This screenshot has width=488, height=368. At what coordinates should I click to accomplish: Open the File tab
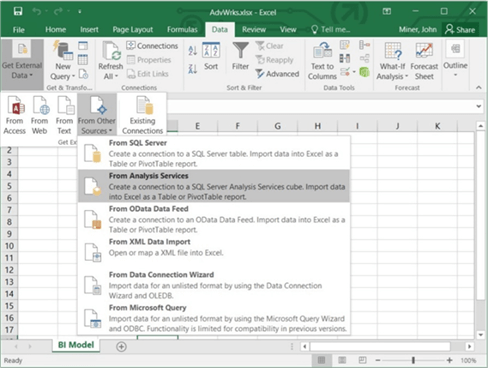pyautogui.click(x=19, y=30)
